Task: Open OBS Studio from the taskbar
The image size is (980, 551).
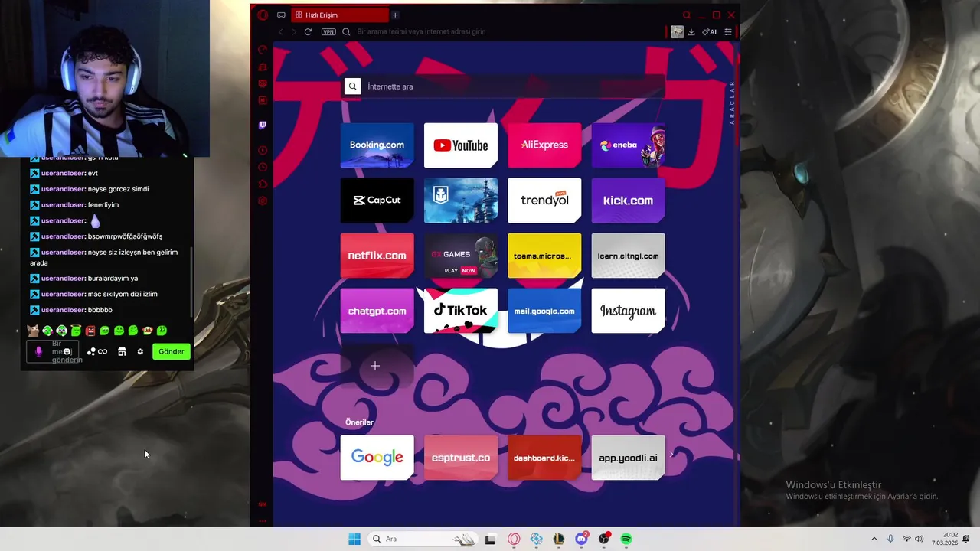Action: coord(604,539)
